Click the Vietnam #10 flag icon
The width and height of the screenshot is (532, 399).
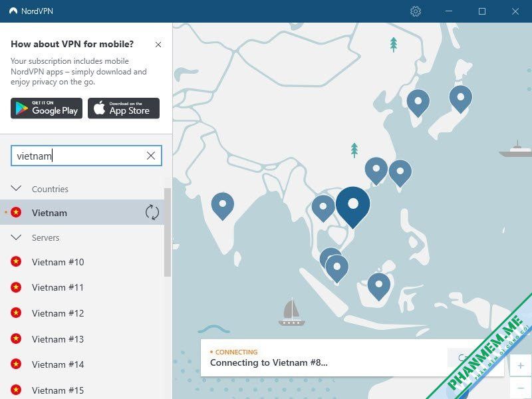16,261
